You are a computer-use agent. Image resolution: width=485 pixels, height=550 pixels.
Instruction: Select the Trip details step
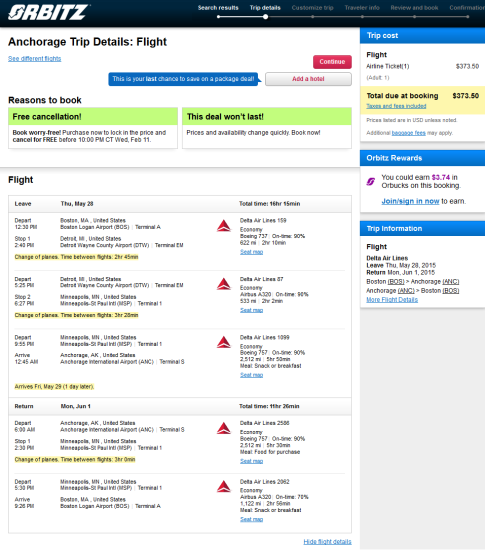(265, 8)
